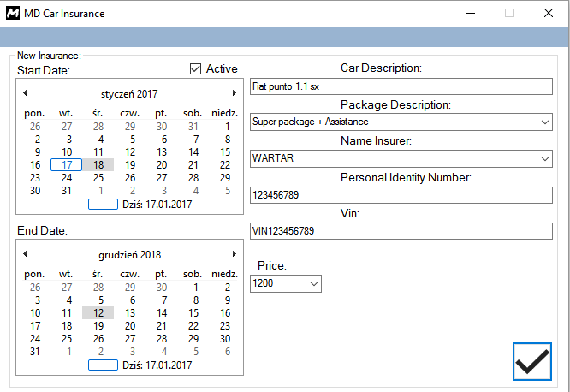This screenshot has width=570, height=392.
Task: Pick day 10 in the styczeń 2017 calendar
Action: click(67, 152)
